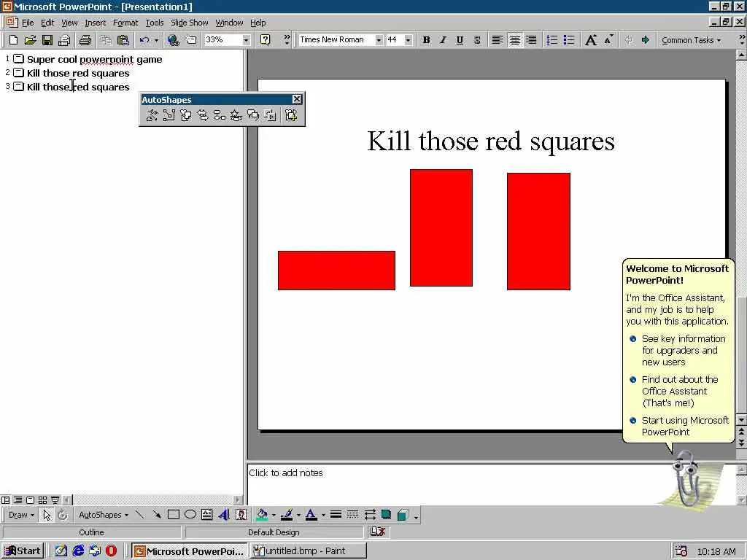Image resolution: width=747 pixels, height=560 pixels.
Task: Click the Free Rotate tool
Action: (x=63, y=515)
